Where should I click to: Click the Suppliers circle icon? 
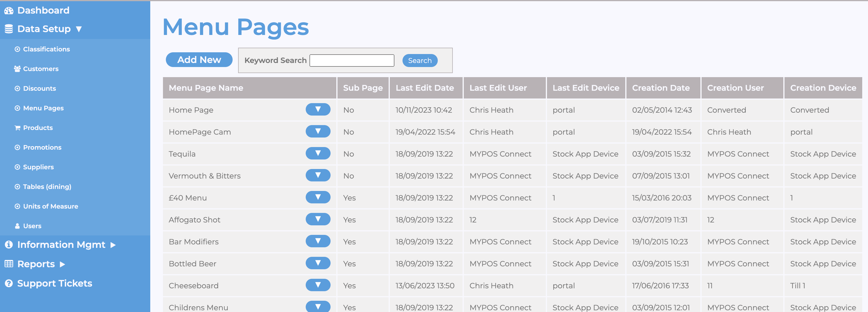click(x=17, y=167)
